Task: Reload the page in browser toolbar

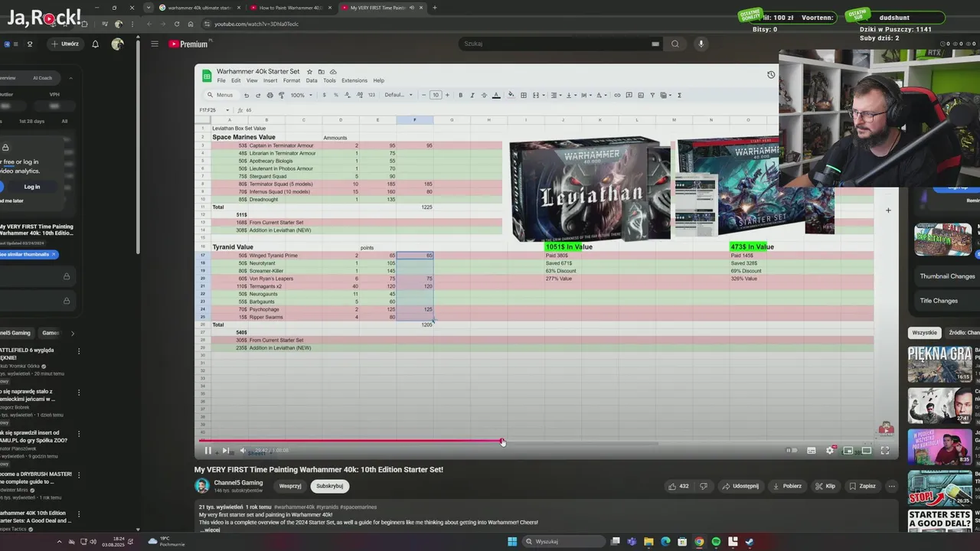Action: coord(177,24)
